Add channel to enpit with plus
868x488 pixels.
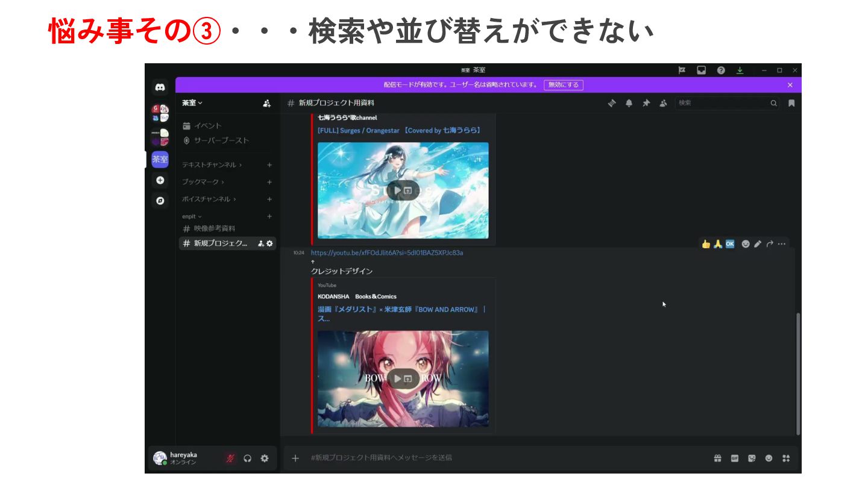[269, 216]
